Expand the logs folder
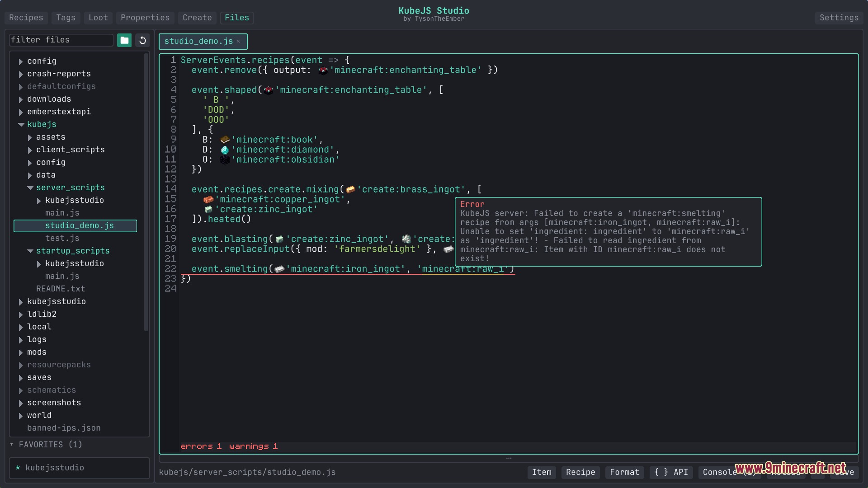 (x=21, y=340)
